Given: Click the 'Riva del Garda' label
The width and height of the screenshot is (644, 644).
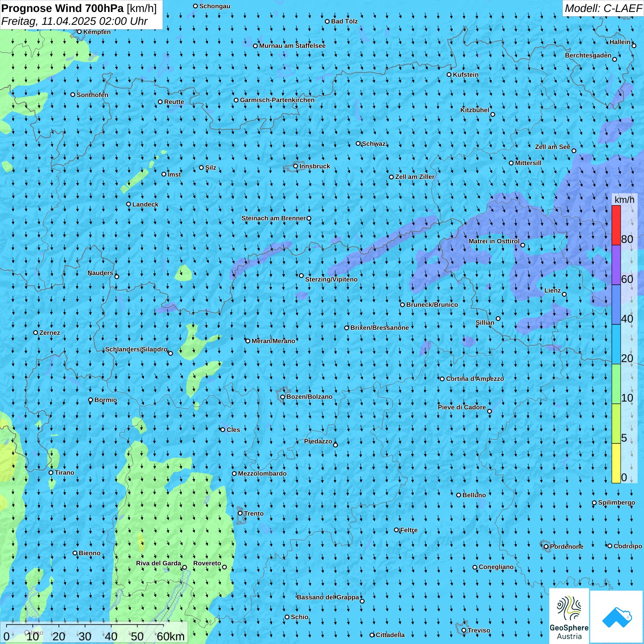Looking at the screenshot, I should (159, 563).
